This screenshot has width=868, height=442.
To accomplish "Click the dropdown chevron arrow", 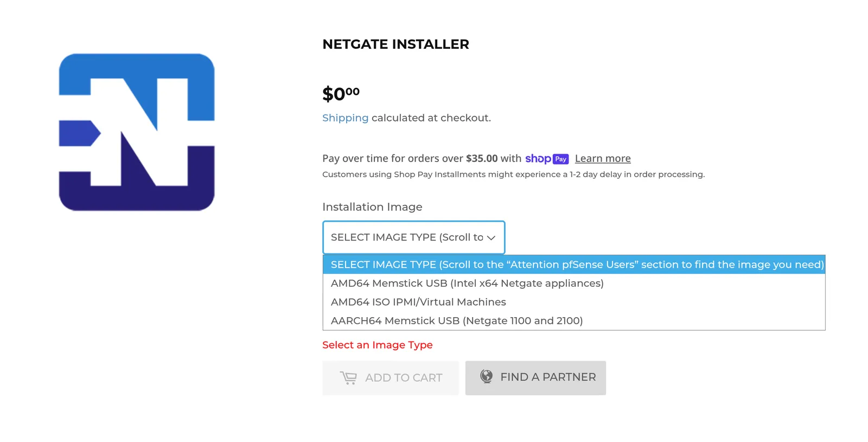I will tap(491, 238).
